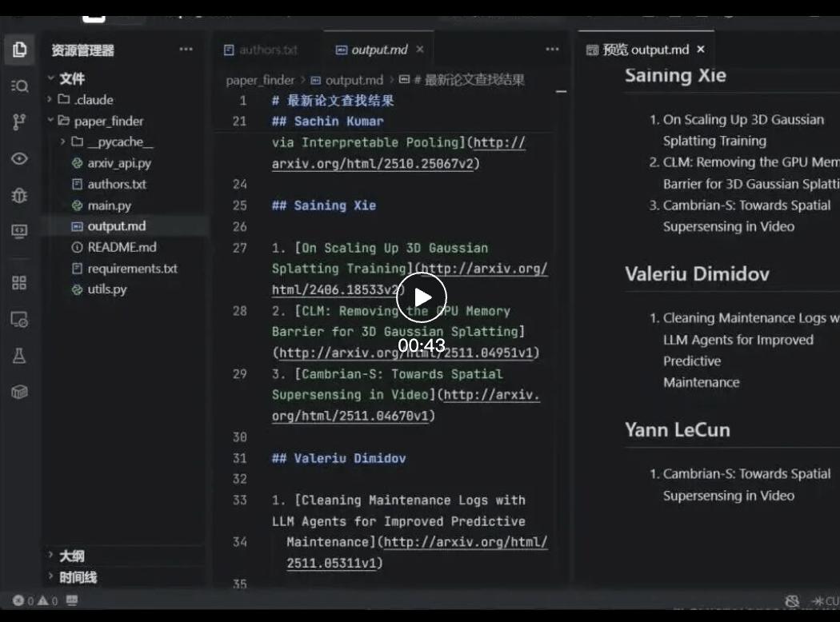
Task: Open arxiv_api.py in the file tree
Action: click(x=119, y=163)
